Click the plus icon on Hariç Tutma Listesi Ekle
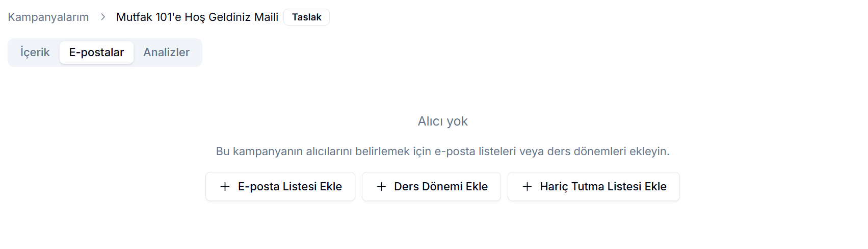Screen dimensions: 868x249 point(527,187)
